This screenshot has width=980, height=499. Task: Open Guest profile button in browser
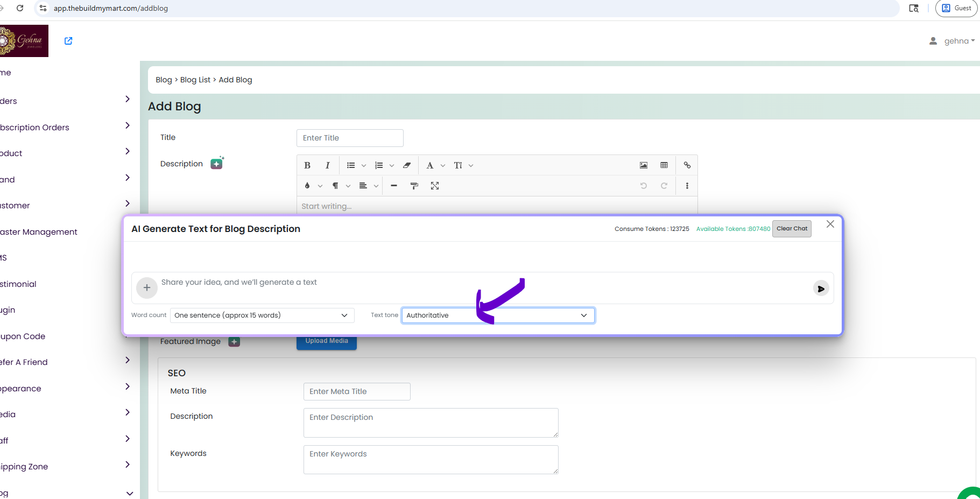coord(956,8)
